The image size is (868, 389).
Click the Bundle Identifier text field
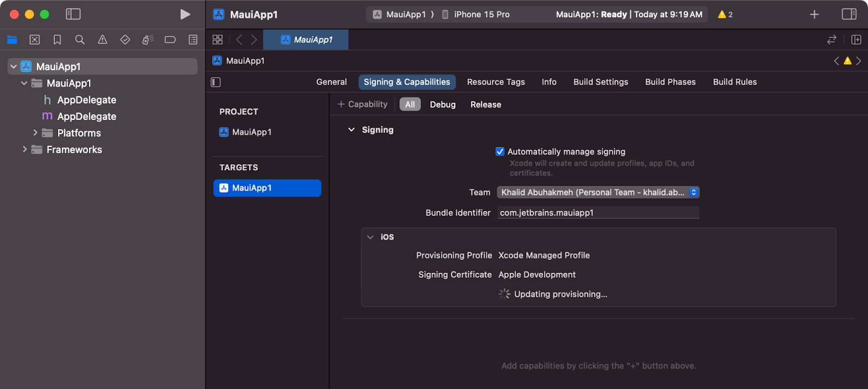[598, 213]
